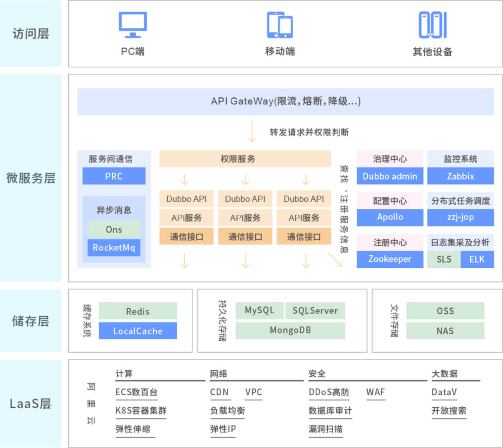Select the API GateWay banner

pos(285,102)
